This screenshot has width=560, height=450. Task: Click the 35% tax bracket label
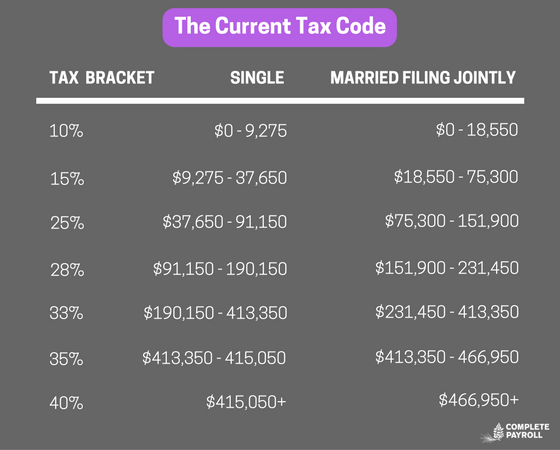(x=66, y=359)
